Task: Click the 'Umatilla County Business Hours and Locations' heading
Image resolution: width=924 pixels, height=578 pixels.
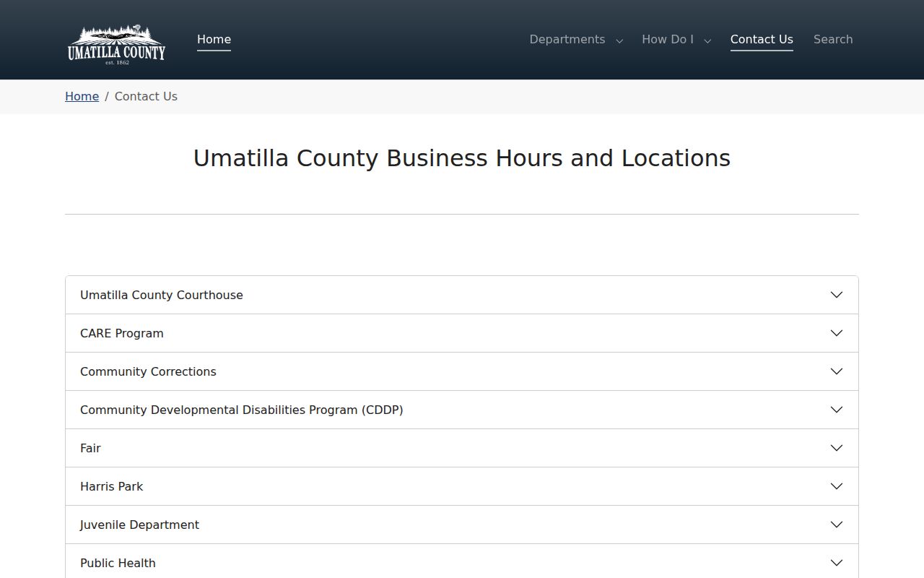Action: pos(462,158)
